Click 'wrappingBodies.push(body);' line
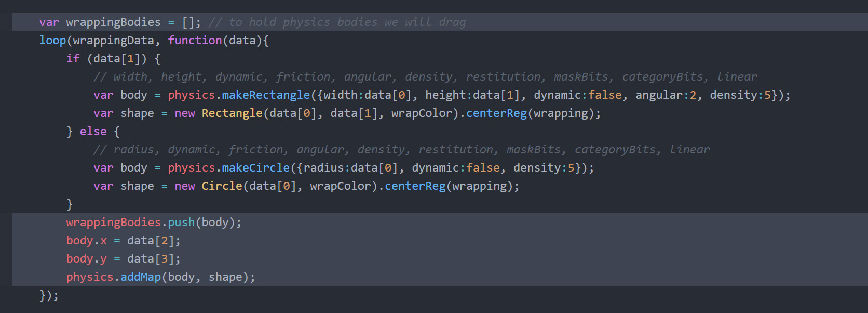The height and width of the screenshot is (313, 868). pyautogui.click(x=154, y=223)
